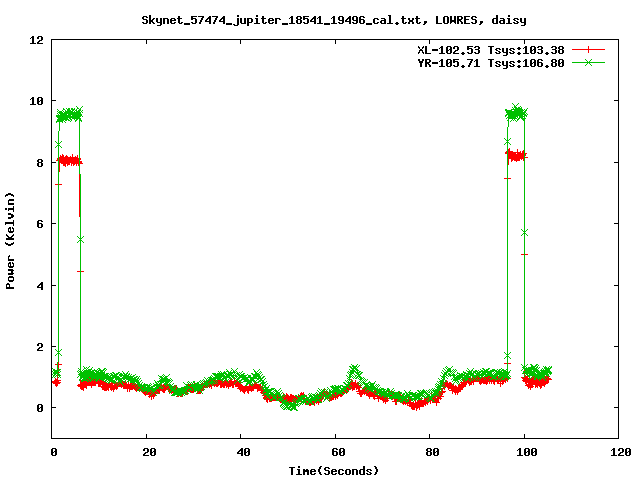This screenshot has height=480, width=640.
Task: Click the green YR calibration plateau near time 100
Action: pos(517,113)
